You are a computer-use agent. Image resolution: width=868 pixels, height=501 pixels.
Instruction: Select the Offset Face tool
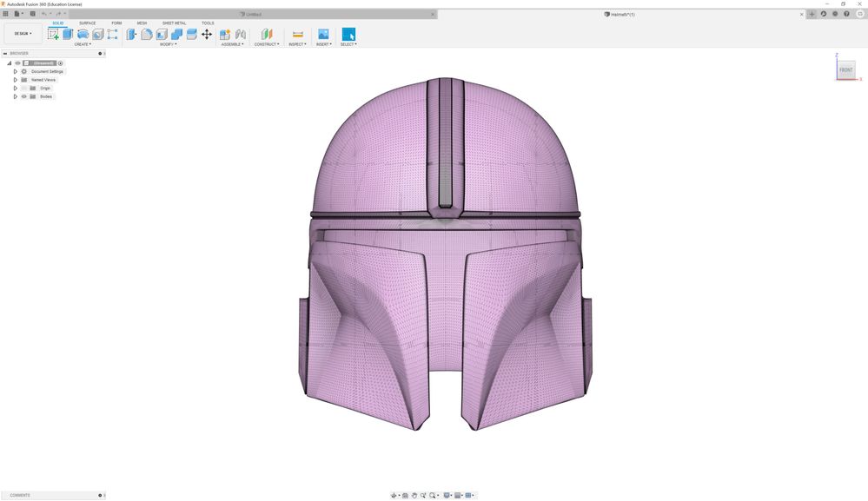point(191,34)
